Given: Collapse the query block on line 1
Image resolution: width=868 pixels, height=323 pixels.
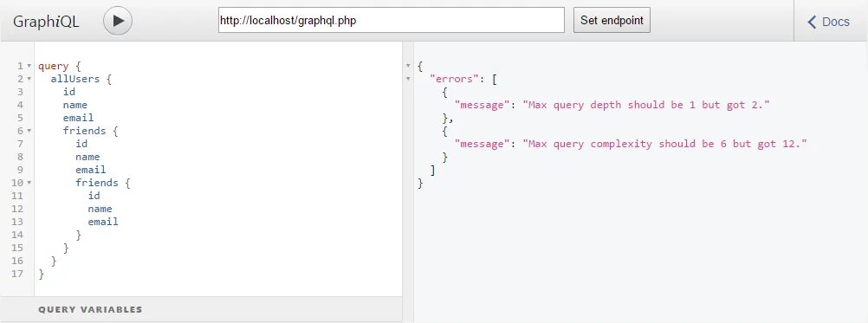Looking at the screenshot, I should click(x=29, y=66).
